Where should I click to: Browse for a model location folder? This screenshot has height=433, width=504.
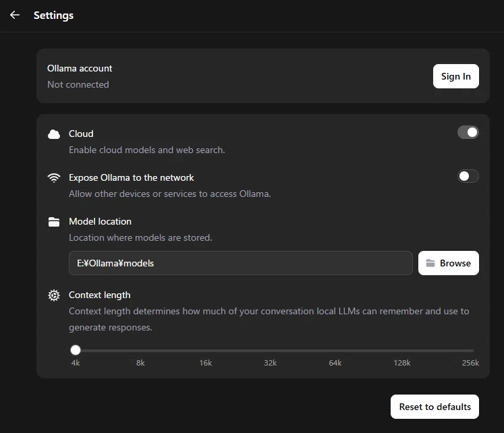pos(449,263)
